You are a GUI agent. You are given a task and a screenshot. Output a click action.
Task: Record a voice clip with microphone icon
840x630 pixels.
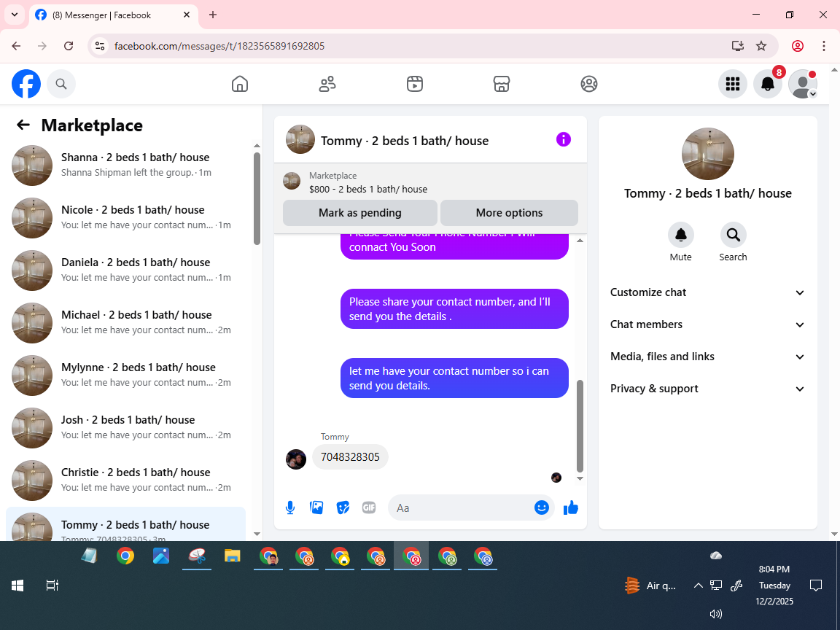[x=289, y=507]
